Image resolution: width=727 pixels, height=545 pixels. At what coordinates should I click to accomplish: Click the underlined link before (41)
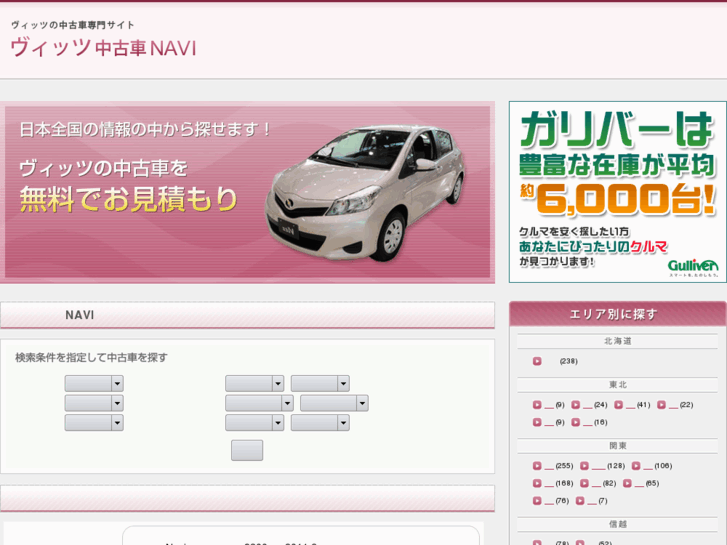click(630, 406)
